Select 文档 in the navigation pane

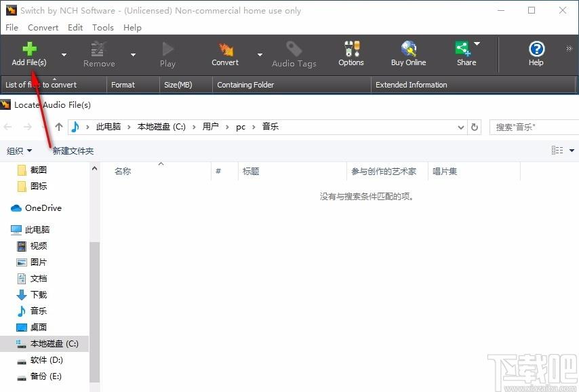(33, 278)
